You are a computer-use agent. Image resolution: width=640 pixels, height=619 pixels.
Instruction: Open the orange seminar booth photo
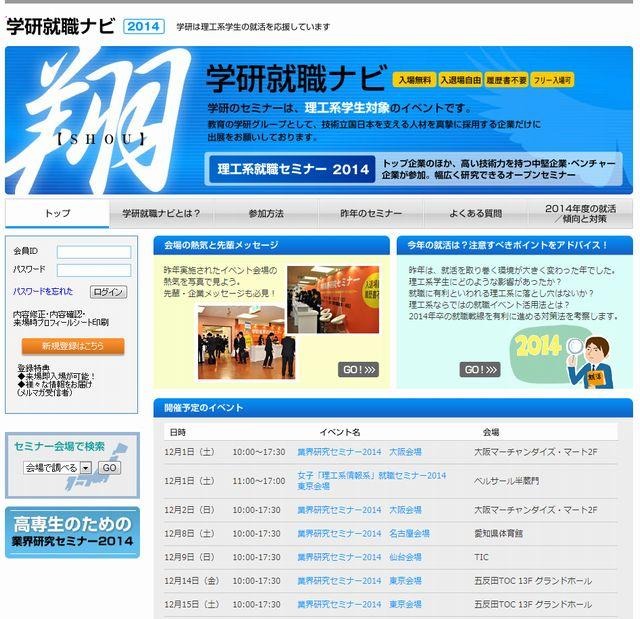coord(333,300)
